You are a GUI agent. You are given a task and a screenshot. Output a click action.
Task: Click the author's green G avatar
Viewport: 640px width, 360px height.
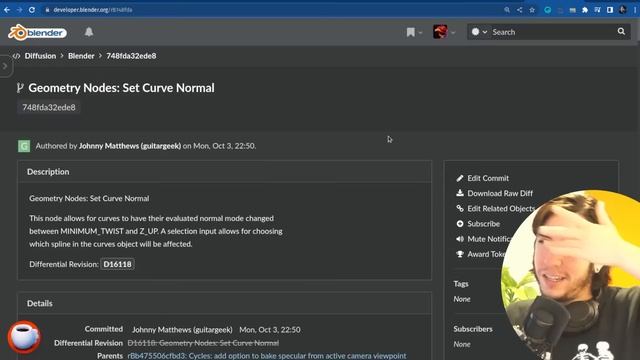coord(24,146)
